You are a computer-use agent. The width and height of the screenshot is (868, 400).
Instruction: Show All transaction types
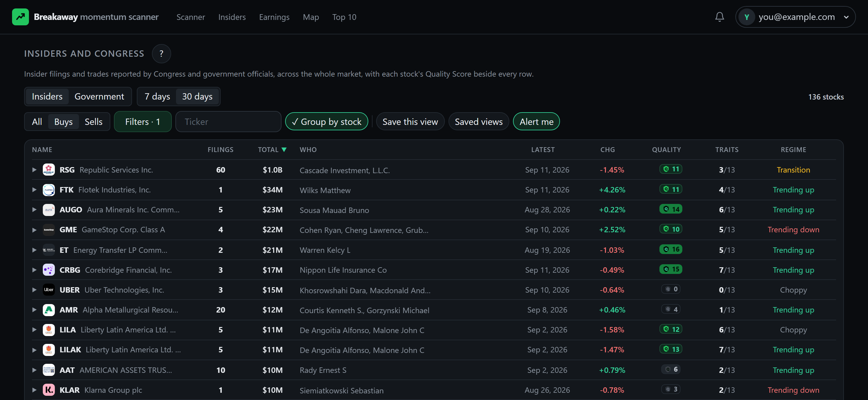click(x=37, y=122)
